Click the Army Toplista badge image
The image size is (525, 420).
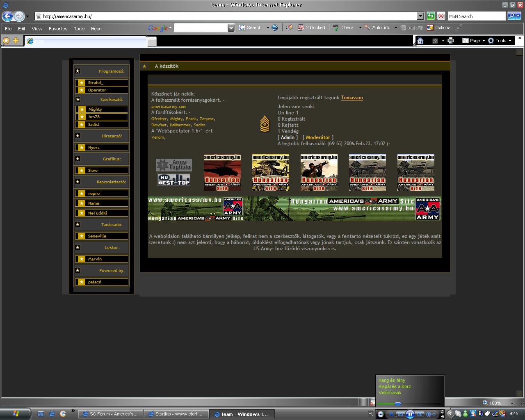pyautogui.click(x=173, y=165)
